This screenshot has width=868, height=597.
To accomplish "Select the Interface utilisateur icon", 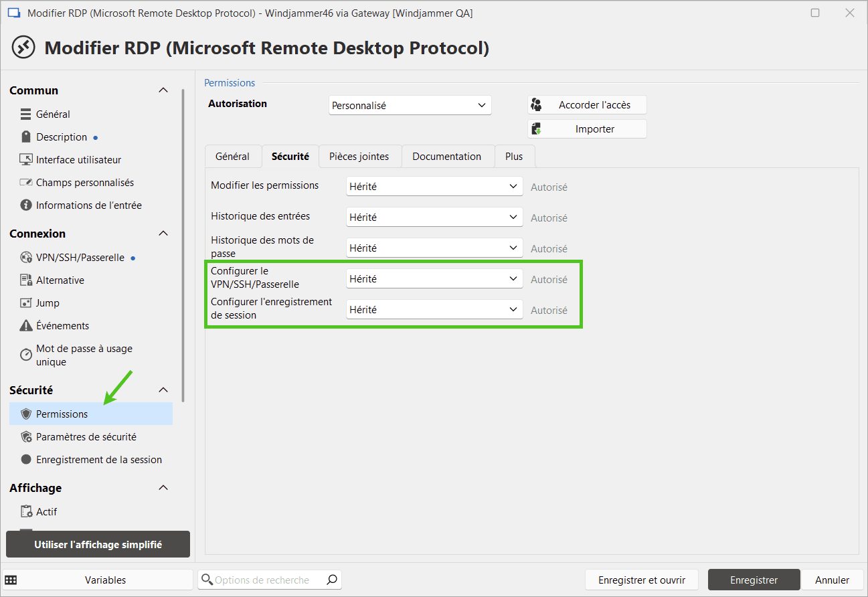I will click(26, 160).
